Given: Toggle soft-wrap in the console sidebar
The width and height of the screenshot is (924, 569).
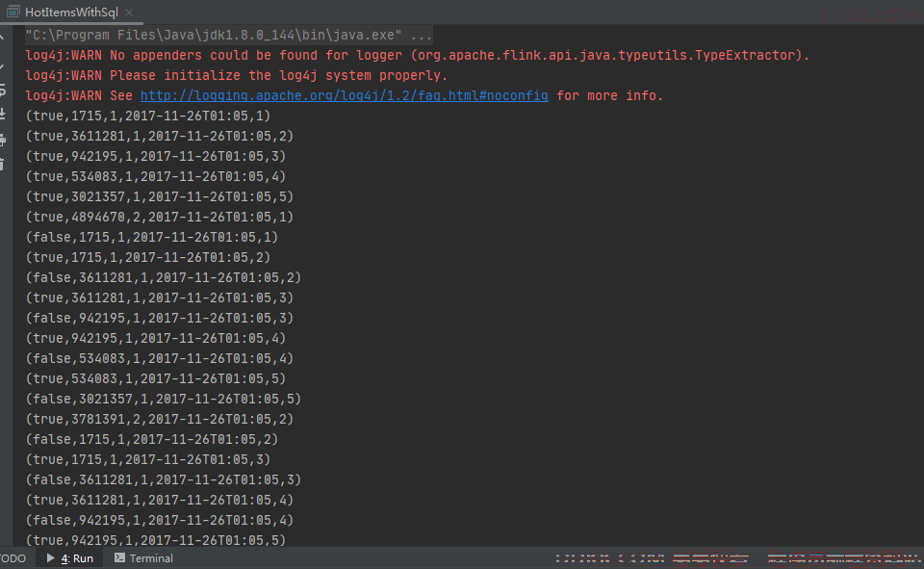Looking at the screenshot, I should coord(2,91).
